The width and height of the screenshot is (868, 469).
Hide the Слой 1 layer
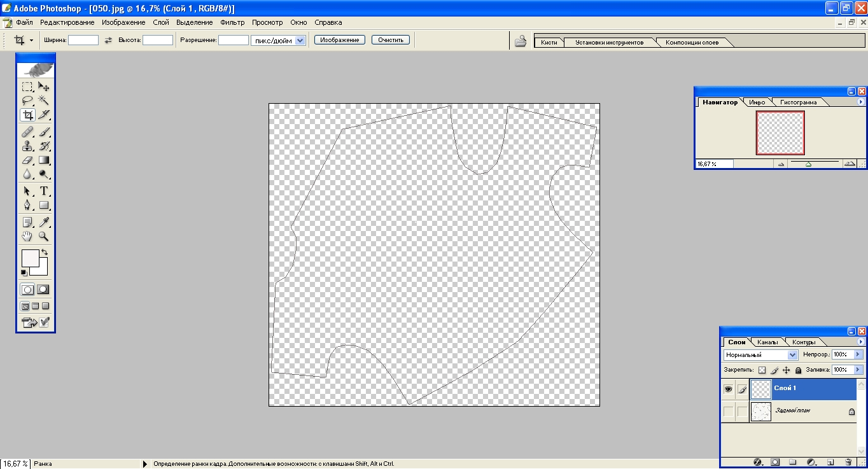[x=729, y=389]
